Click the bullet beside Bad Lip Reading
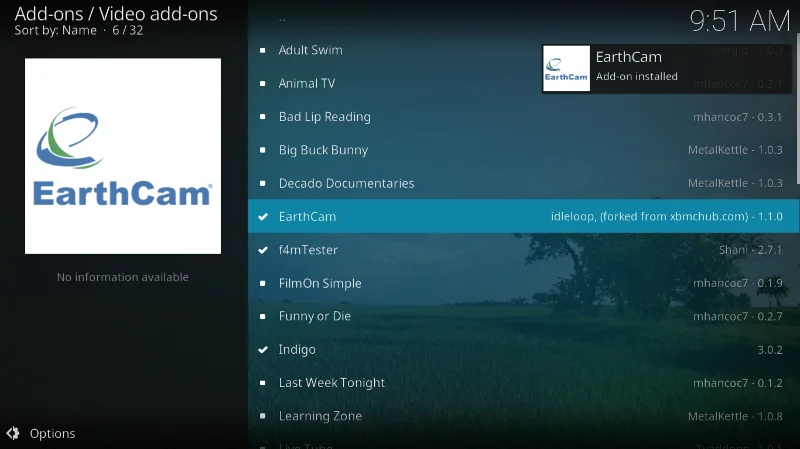This screenshot has height=449, width=800. (x=263, y=117)
